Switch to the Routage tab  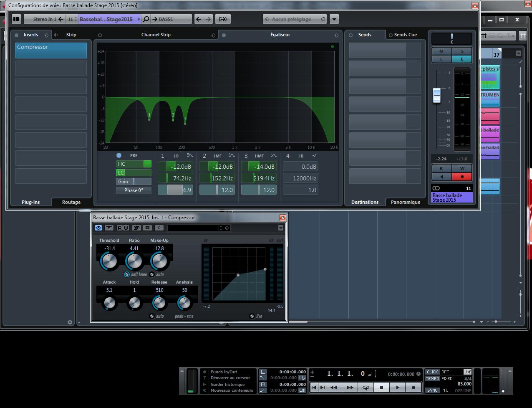(x=71, y=202)
